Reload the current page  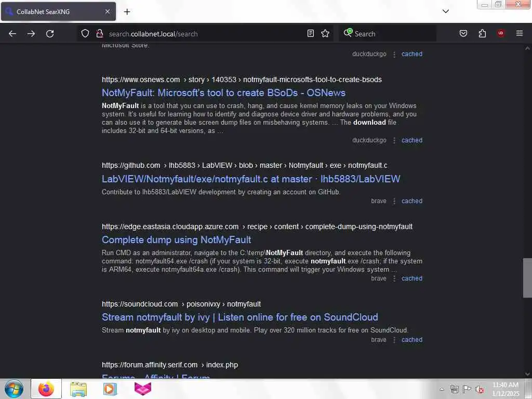[50, 34]
